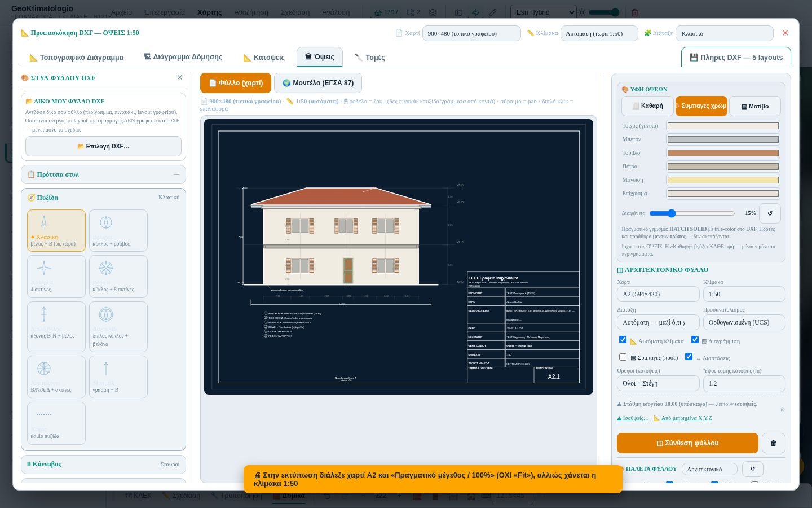
Task: Click the Τούβλο color swatch
Action: point(723,153)
